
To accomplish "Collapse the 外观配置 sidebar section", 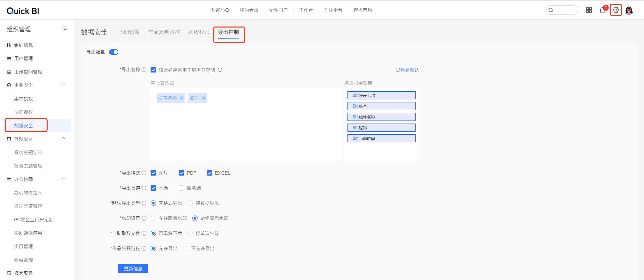I will [x=63, y=139].
